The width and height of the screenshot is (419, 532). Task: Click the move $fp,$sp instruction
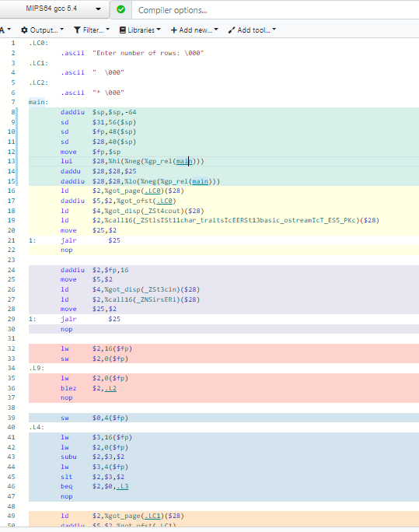(x=90, y=152)
